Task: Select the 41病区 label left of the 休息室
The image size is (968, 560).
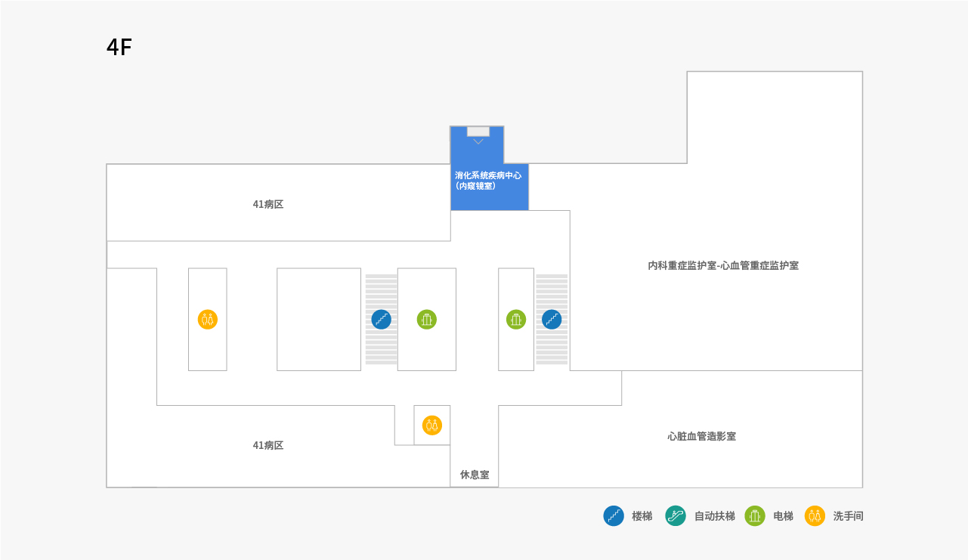Action: (x=268, y=446)
